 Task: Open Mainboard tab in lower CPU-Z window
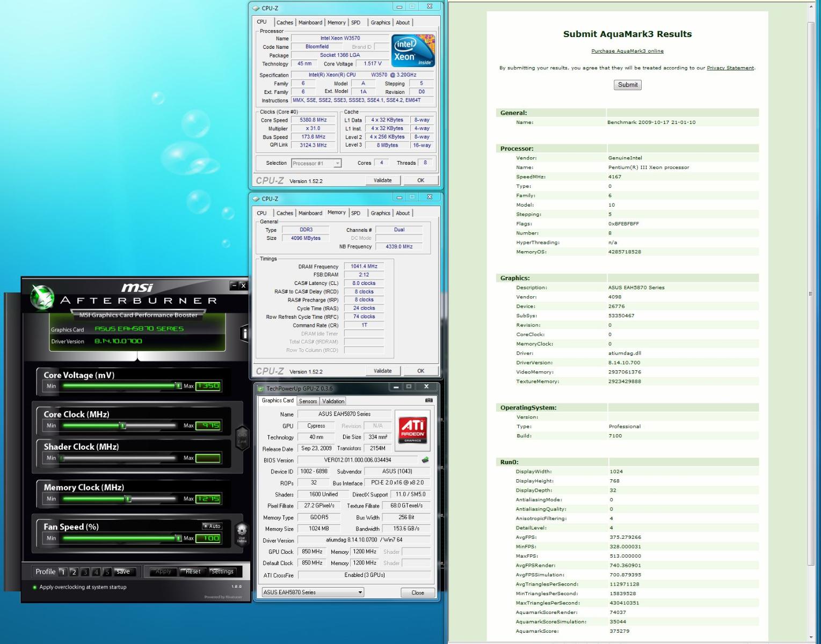[x=310, y=213]
